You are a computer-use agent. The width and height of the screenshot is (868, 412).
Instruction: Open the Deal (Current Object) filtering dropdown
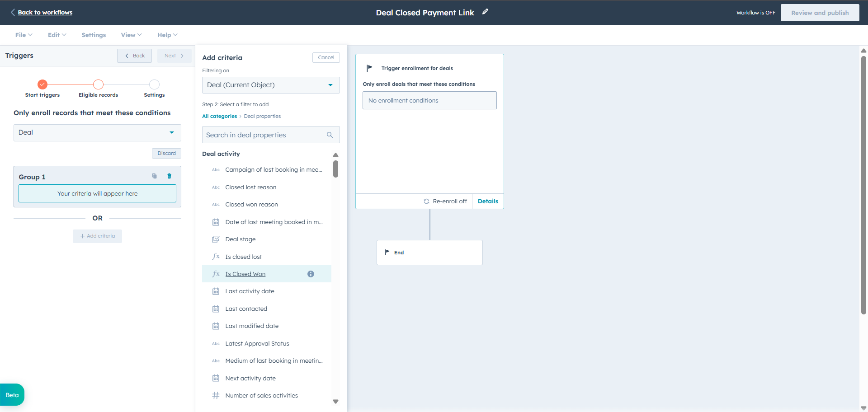pos(271,85)
